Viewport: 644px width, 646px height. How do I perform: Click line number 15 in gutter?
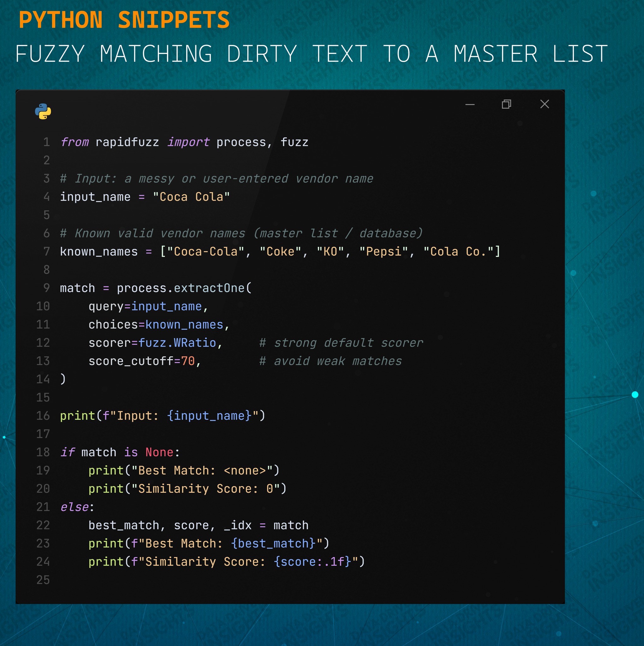click(x=43, y=397)
